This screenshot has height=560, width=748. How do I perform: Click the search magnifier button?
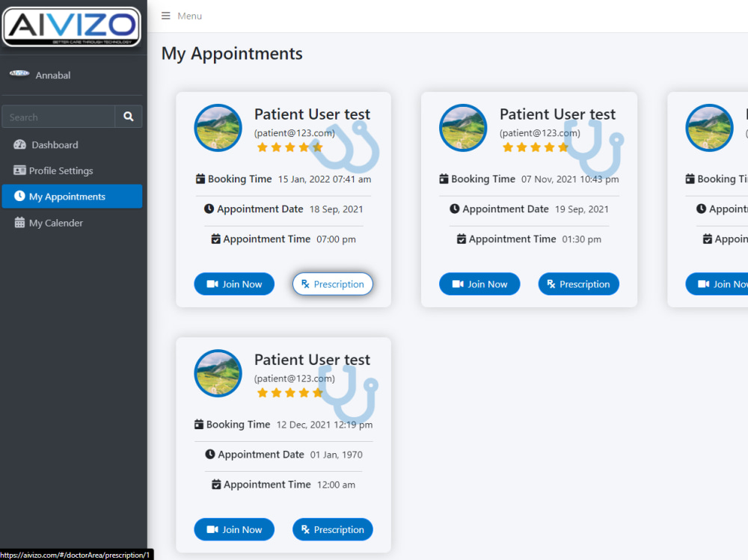[x=129, y=117]
